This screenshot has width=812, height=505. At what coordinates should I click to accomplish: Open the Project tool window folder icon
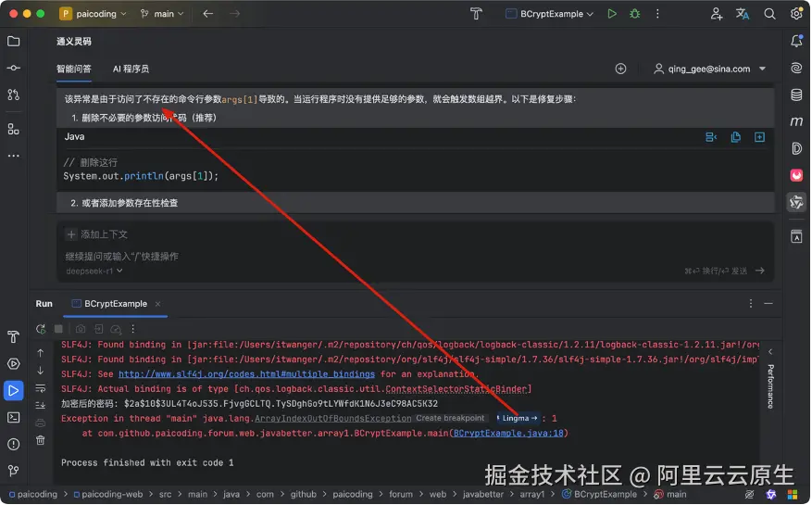(x=14, y=42)
